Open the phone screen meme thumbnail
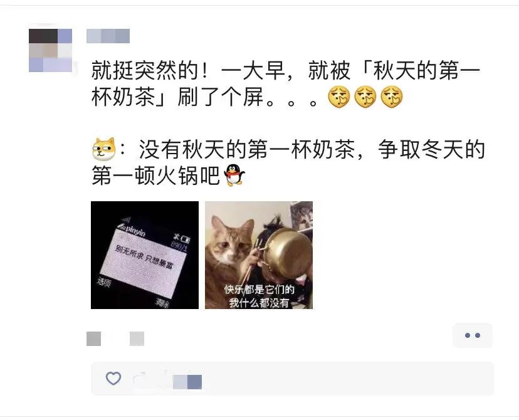This screenshot has height=420, width=519. pyautogui.click(x=145, y=255)
